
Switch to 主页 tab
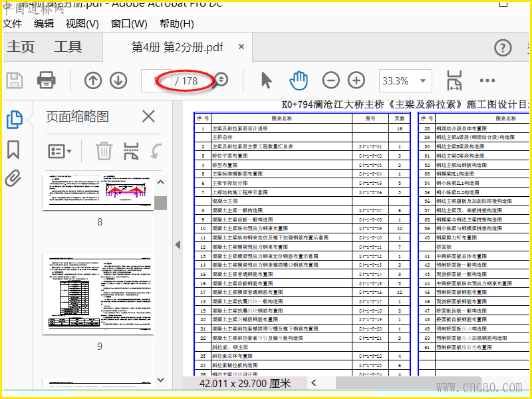[21, 47]
